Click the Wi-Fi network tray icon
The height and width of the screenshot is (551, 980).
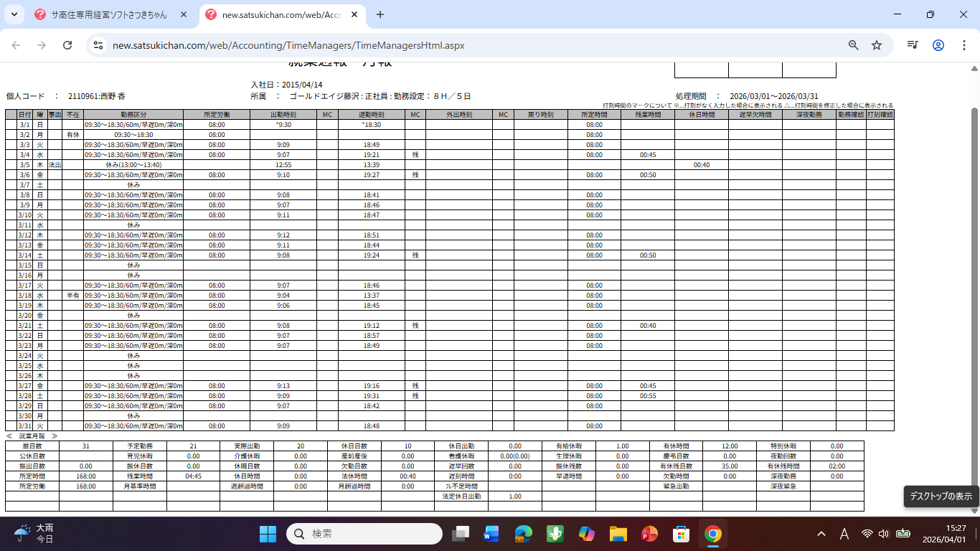tap(867, 534)
